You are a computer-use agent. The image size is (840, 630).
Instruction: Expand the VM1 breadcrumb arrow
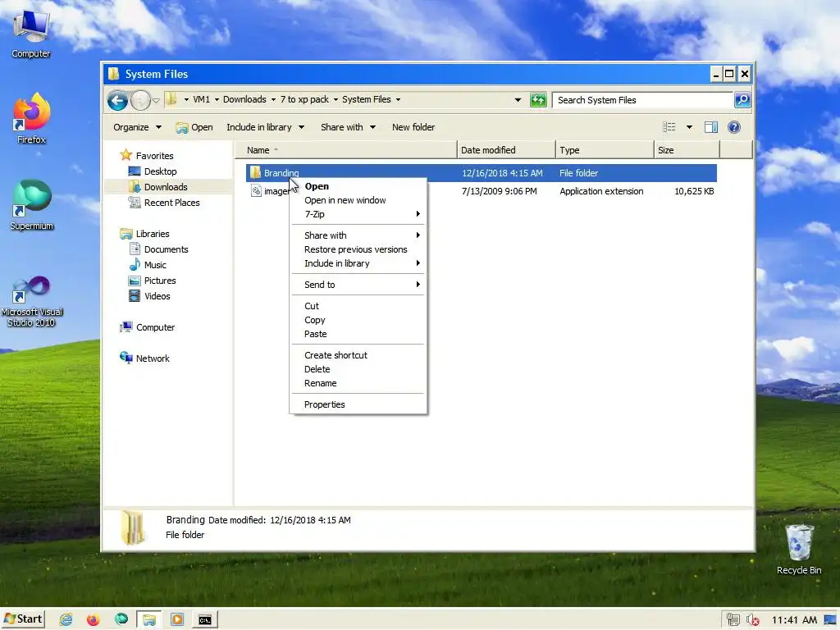pyautogui.click(x=217, y=99)
